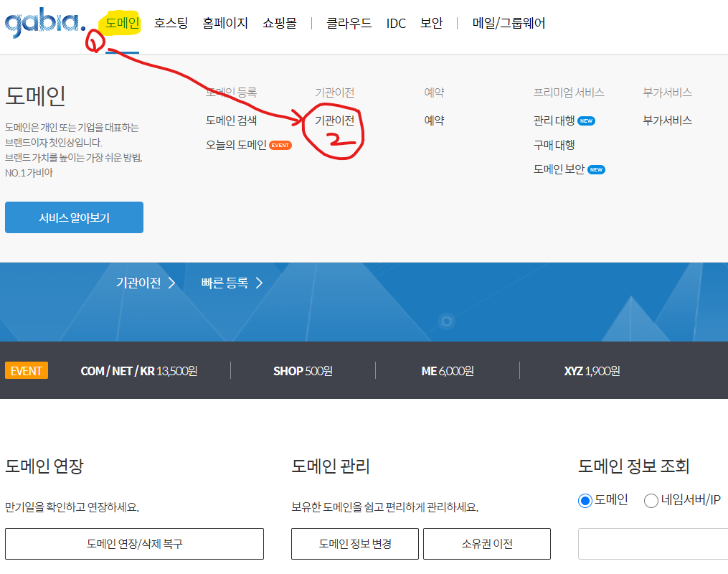Click the 도메인 정보 조회 heading
728x574 pixels.
(x=634, y=466)
